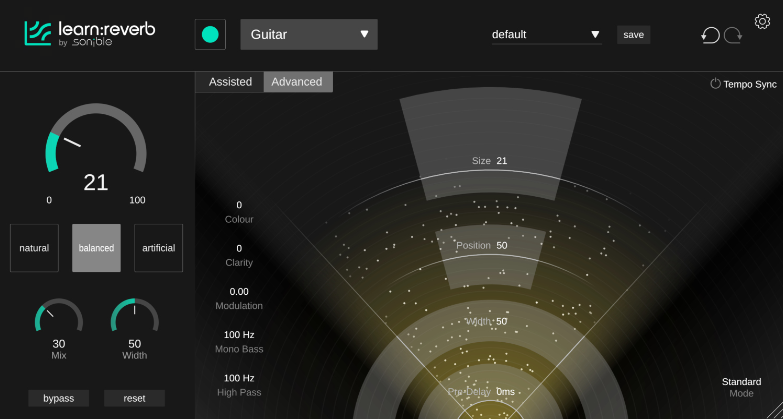Switch to the Advanced tab
The width and height of the screenshot is (783, 419).
(x=298, y=82)
